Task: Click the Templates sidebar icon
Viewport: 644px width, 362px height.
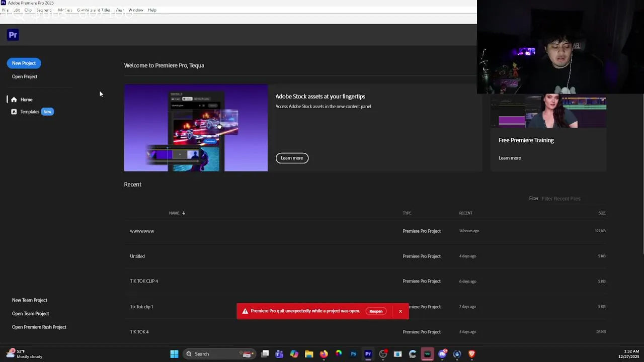Action: (x=14, y=112)
